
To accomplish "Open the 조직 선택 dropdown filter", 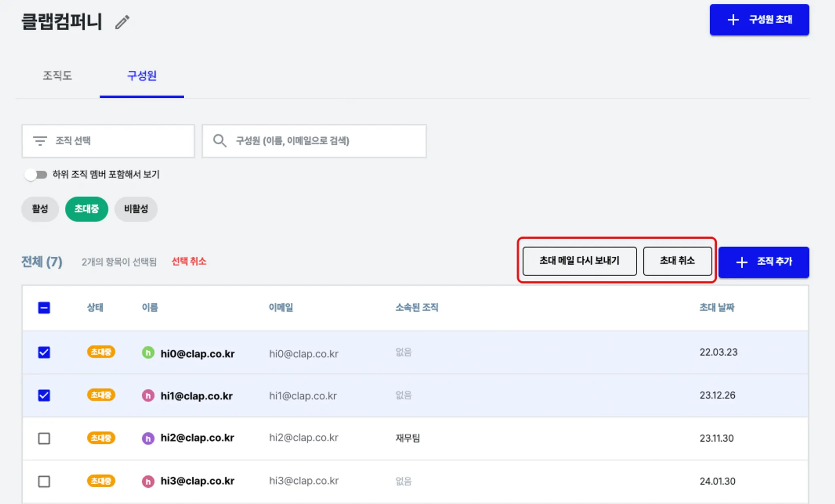I will [108, 141].
